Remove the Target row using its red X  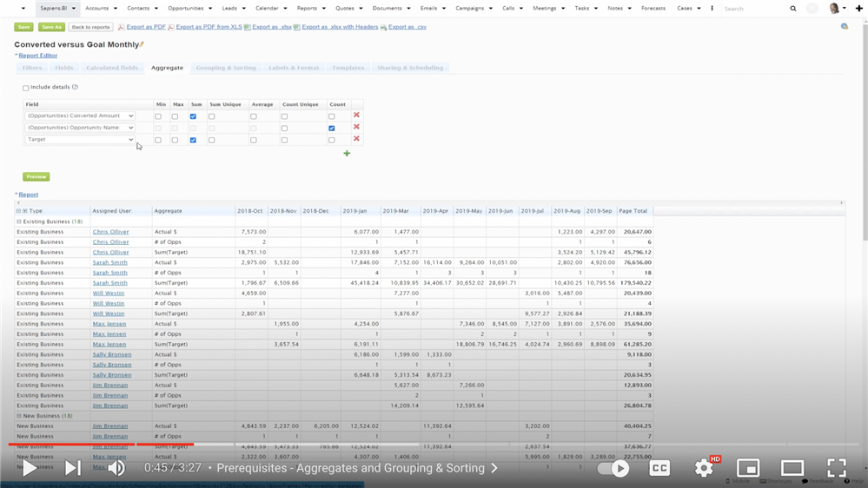pyautogui.click(x=356, y=139)
